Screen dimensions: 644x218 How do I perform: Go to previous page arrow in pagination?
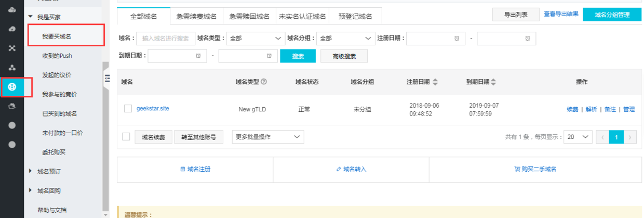[x=602, y=137]
